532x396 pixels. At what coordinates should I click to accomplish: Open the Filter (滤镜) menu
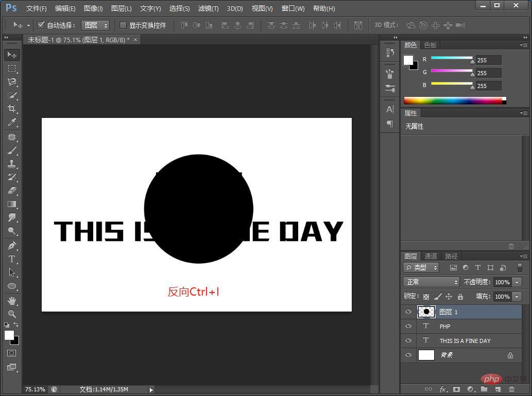click(x=209, y=8)
